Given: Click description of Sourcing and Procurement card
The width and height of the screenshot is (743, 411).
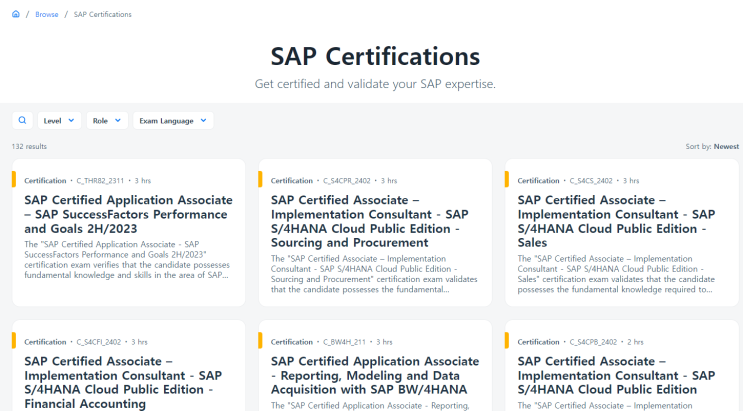Looking at the screenshot, I should coord(374,274).
